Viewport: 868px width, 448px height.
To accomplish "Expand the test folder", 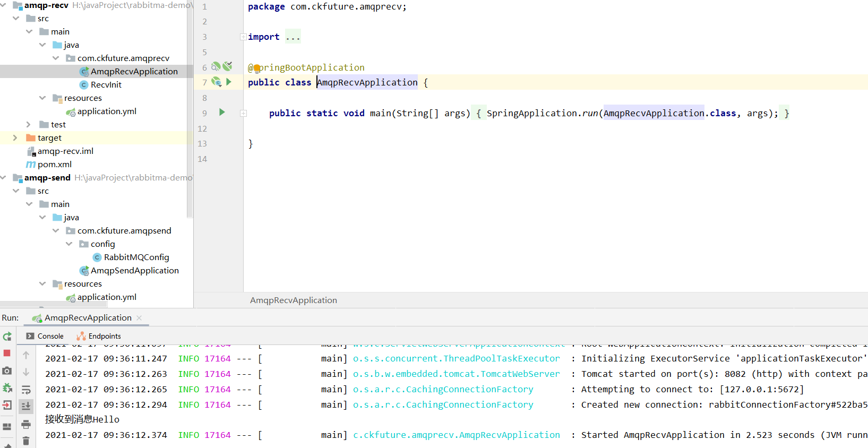I will [29, 124].
